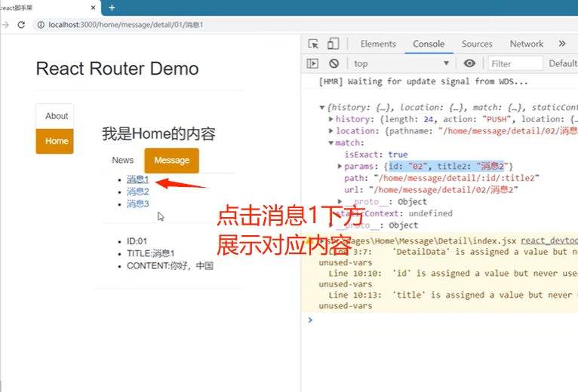Switch to the Elements panel
Screen dimensions: 578x392
tap(378, 44)
